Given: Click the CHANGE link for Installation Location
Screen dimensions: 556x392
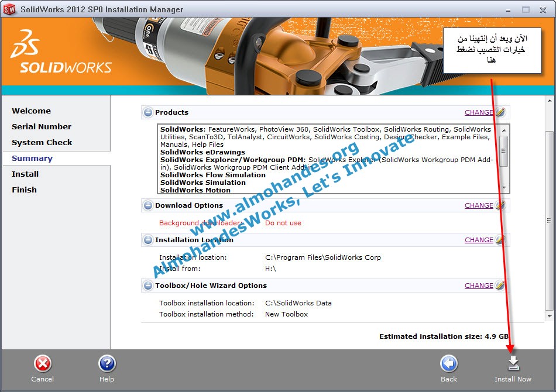Looking at the screenshot, I should point(479,240).
